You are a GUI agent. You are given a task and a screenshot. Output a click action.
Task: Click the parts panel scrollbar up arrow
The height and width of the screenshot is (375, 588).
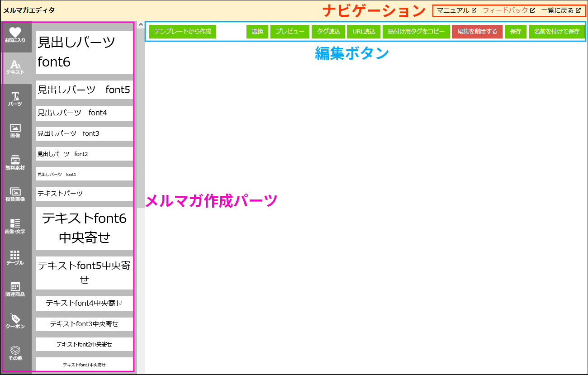[141, 24]
